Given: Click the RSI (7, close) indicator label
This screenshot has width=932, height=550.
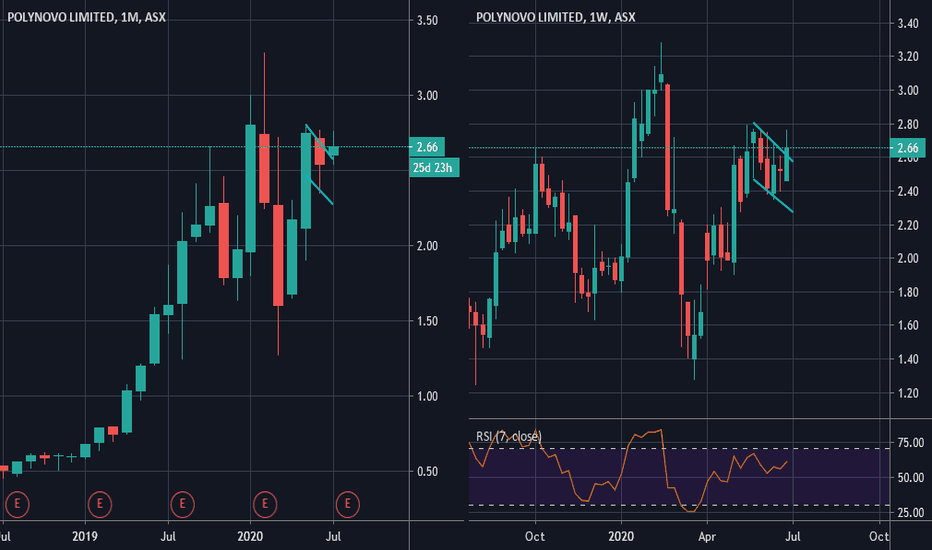Looking at the screenshot, I should (508, 436).
